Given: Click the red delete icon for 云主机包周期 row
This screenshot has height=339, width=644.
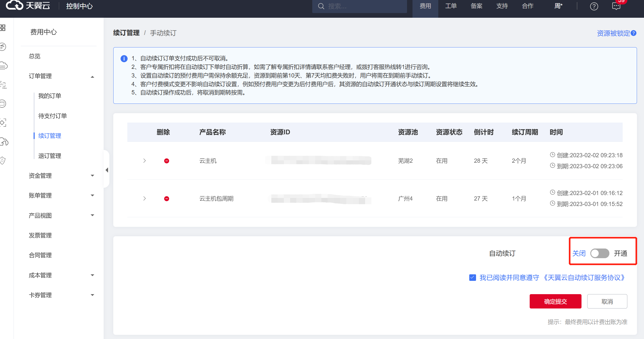Looking at the screenshot, I should point(167,199).
